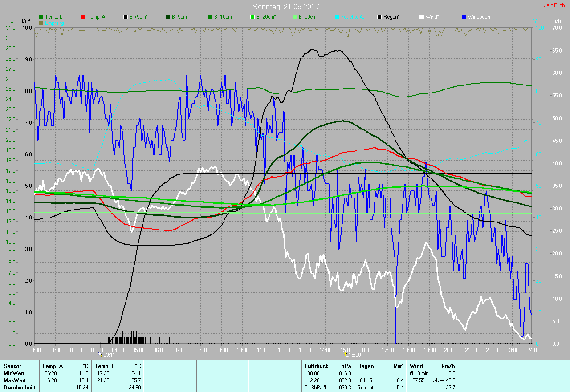This screenshot has height=392, width=570.
Task: Click the Jarz Erich text link
Action: point(554,6)
